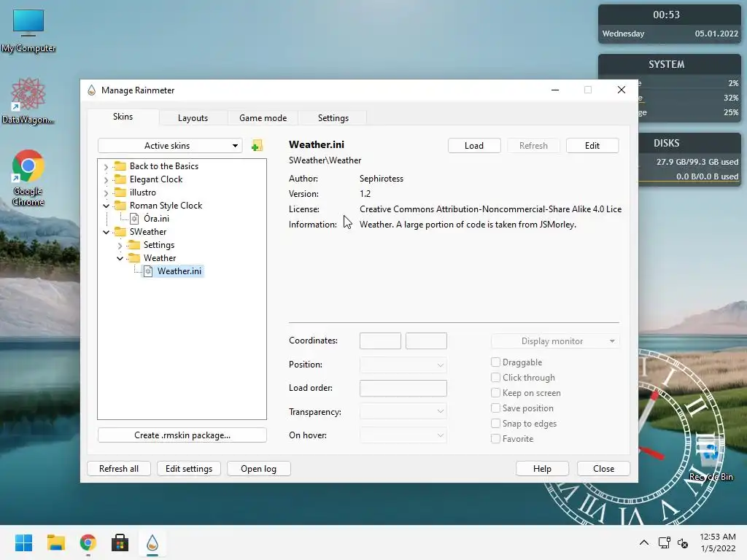Image resolution: width=747 pixels, height=560 pixels.
Task: Expand the Back to the Basics folder
Action: (106, 167)
